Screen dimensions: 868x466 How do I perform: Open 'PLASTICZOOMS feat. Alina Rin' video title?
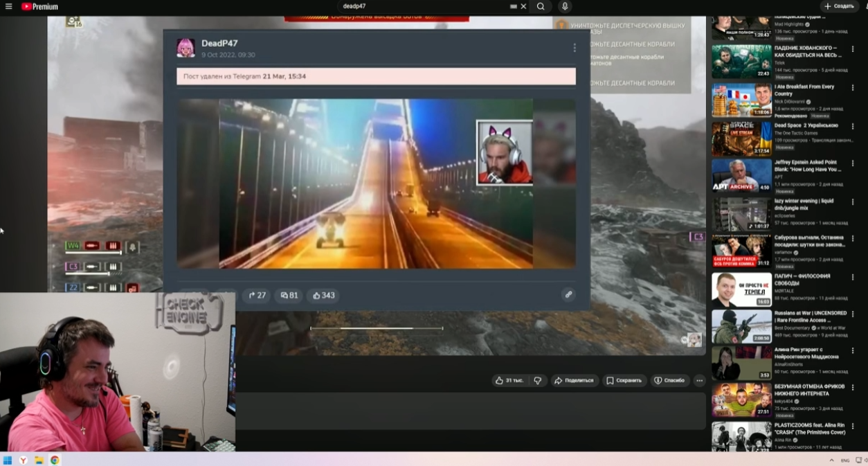810,428
